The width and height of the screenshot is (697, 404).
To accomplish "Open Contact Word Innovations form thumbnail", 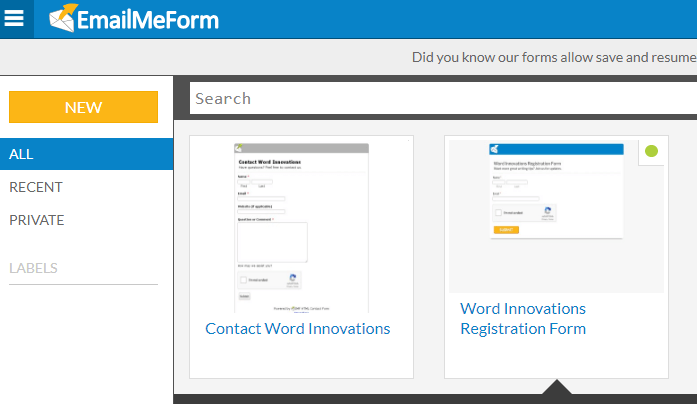I will pos(301,227).
